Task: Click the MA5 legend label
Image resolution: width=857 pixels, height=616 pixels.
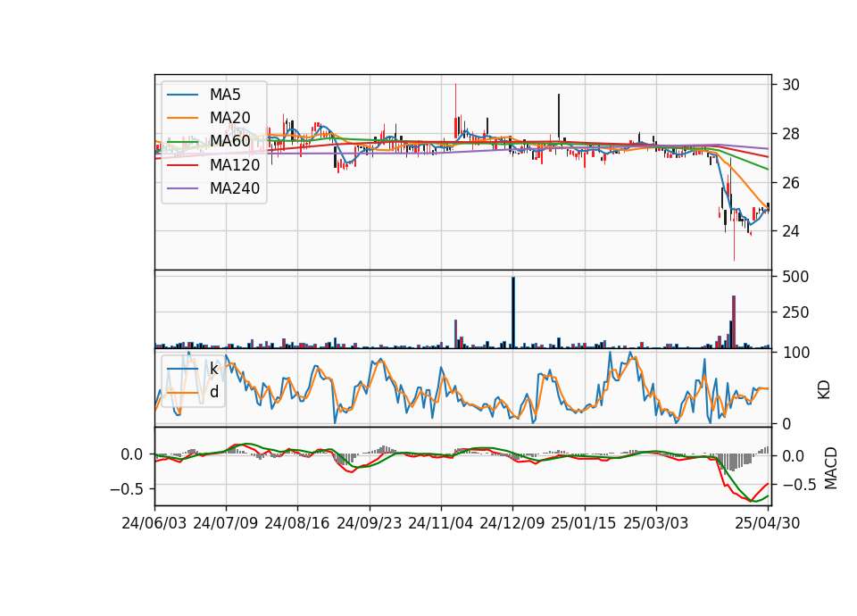Action: point(225,95)
